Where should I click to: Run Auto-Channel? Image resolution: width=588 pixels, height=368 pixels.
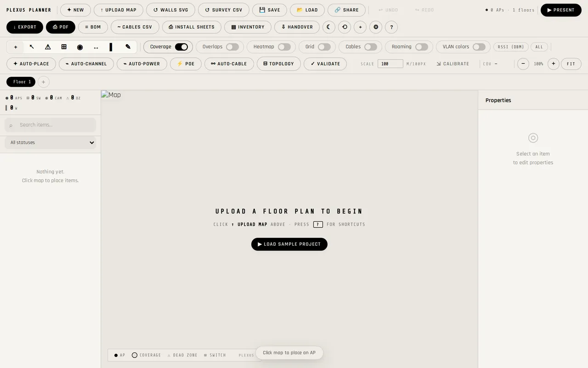point(86,64)
